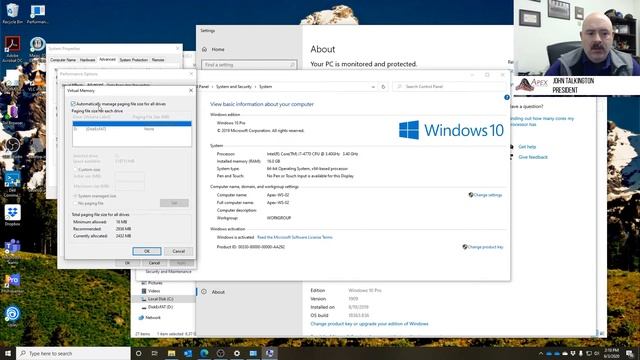Click the taskbar clock and date
Image resolution: width=640 pixels, height=360 pixels.
611,353
